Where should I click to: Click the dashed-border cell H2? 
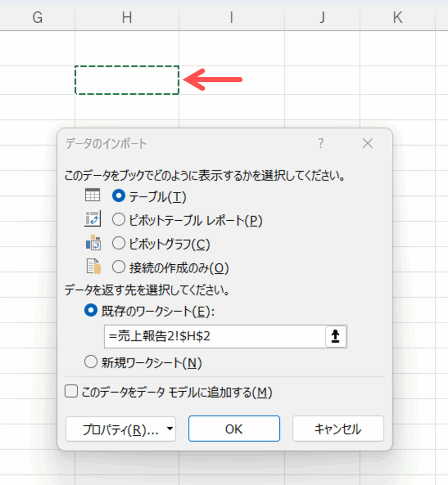pos(127,80)
